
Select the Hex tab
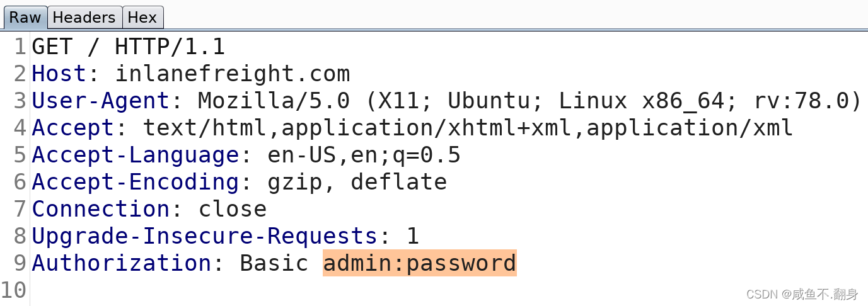pos(142,18)
